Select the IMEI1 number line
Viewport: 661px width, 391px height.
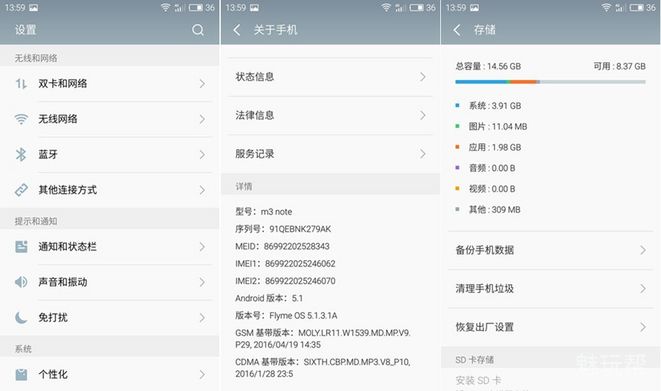tap(285, 263)
